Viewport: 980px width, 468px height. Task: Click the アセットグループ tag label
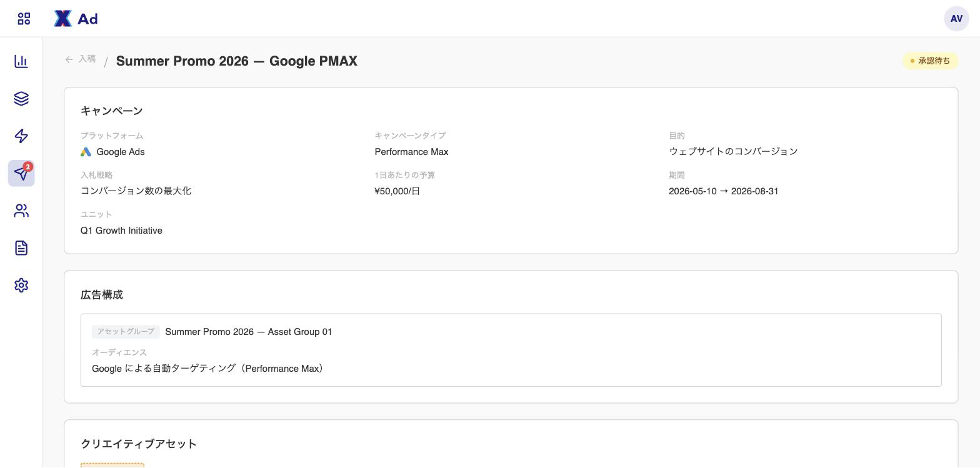click(x=126, y=332)
